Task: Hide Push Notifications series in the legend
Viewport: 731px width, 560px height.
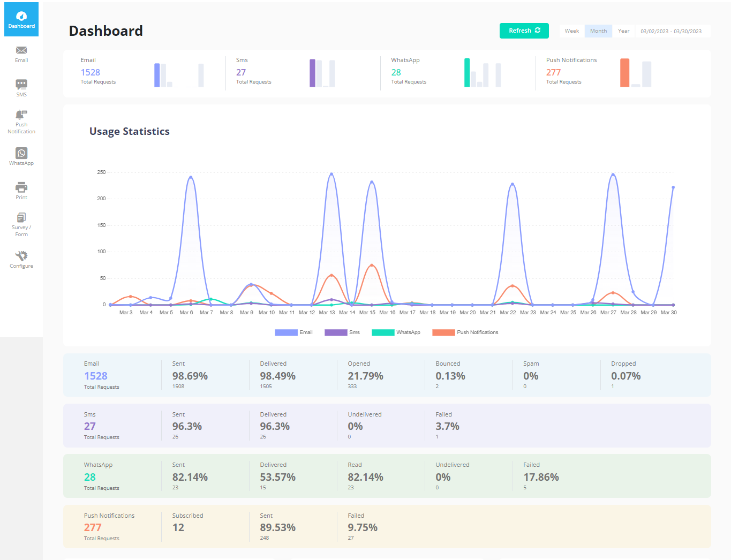Action: 466,332
